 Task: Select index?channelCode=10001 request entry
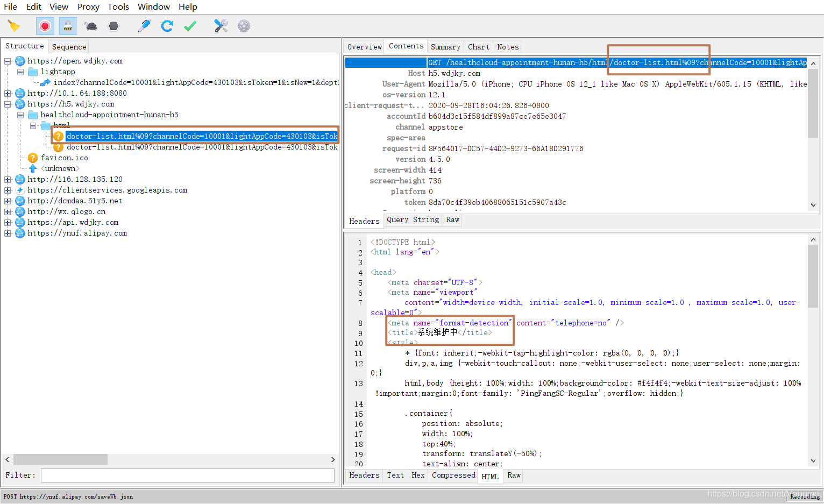(196, 82)
